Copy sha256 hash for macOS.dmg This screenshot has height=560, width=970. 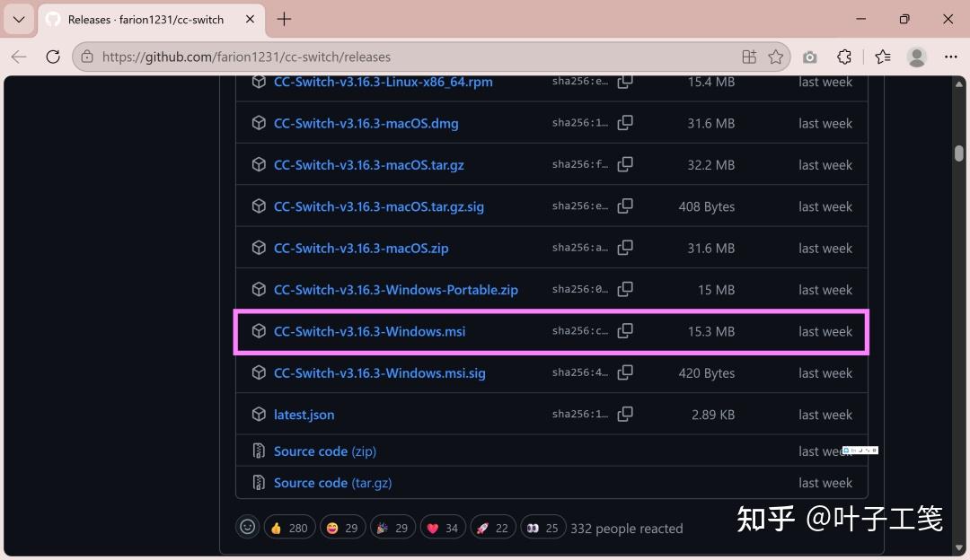(625, 123)
